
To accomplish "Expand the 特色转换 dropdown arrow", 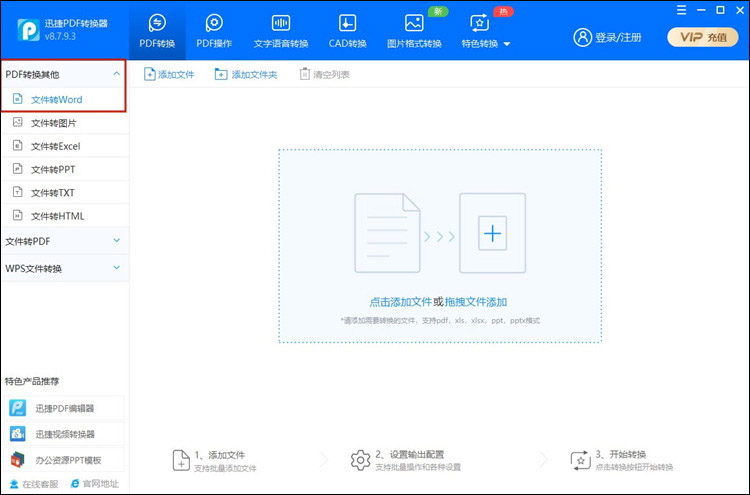I will click(x=507, y=44).
